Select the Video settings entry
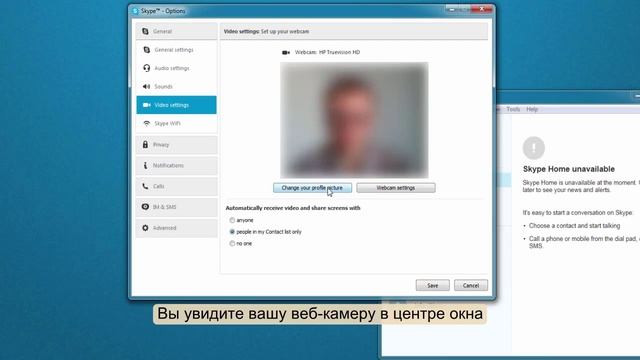Screen dimensions: 640x360 (176, 105)
